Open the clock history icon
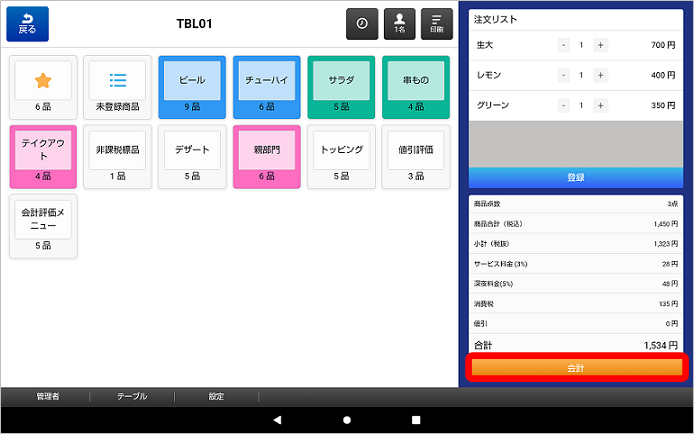The image size is (694, 434). [x=362, y=24]
